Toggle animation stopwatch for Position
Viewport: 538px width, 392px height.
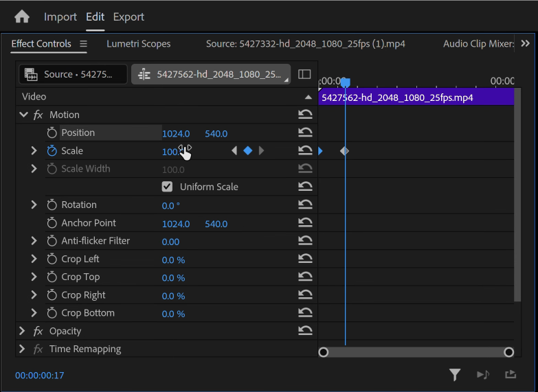pos(52,132)
